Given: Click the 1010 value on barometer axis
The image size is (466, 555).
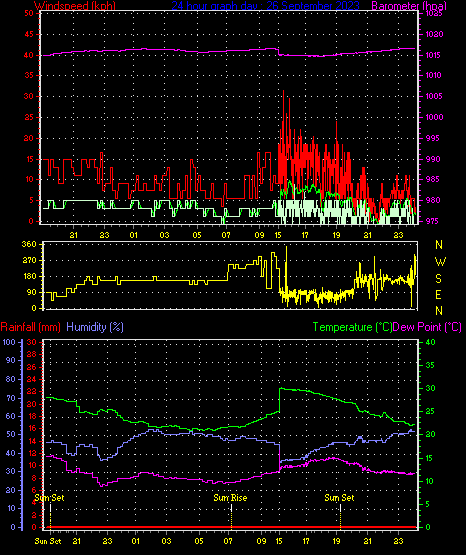Looking at the screenshot, I should coord(434,75).
